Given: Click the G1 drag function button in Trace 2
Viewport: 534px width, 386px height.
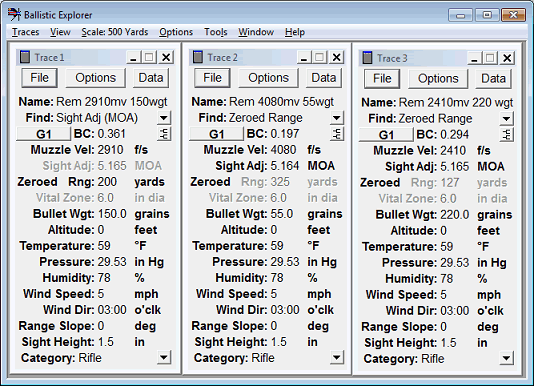Looking at the screenshot, I should click(x=217, y=134).
